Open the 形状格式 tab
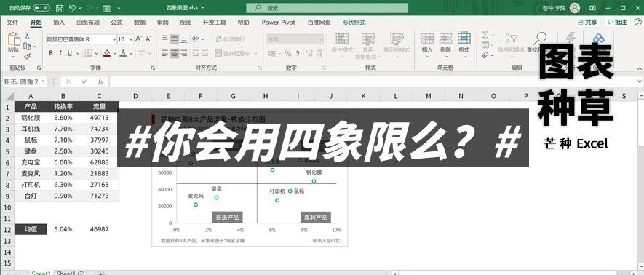Viewport: 644px width, 275px height. pos(354,23)
